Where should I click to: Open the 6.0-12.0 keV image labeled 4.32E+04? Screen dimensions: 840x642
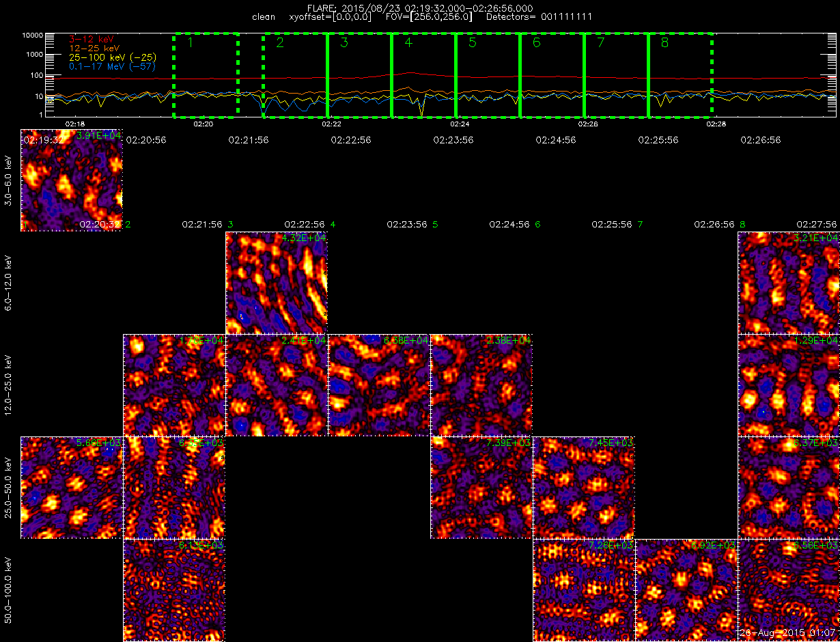click(277, 283)
